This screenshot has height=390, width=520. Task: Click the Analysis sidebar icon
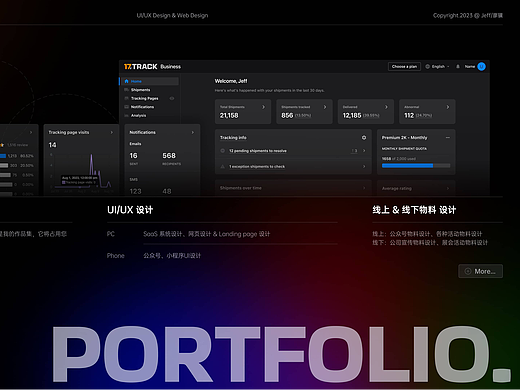126,115
